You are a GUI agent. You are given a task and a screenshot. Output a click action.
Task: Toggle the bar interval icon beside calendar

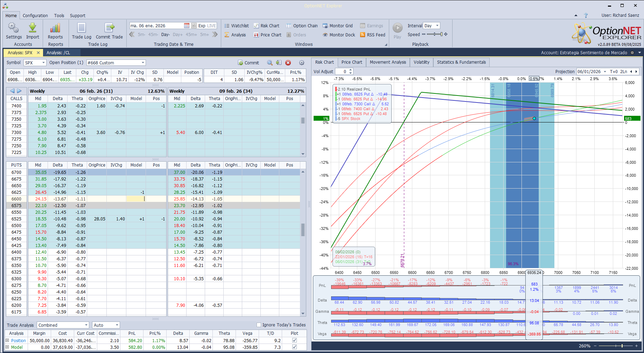[x=194, y=26]
